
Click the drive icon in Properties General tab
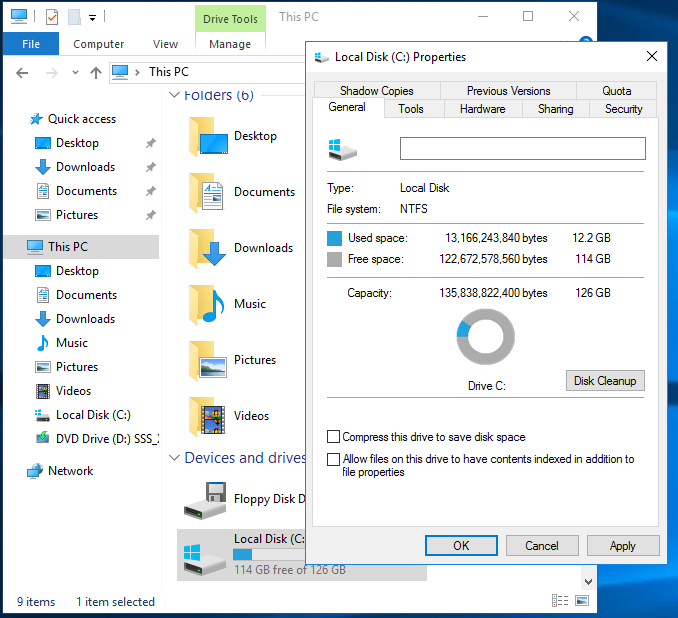pyautogui.click(x=342, y=150)
